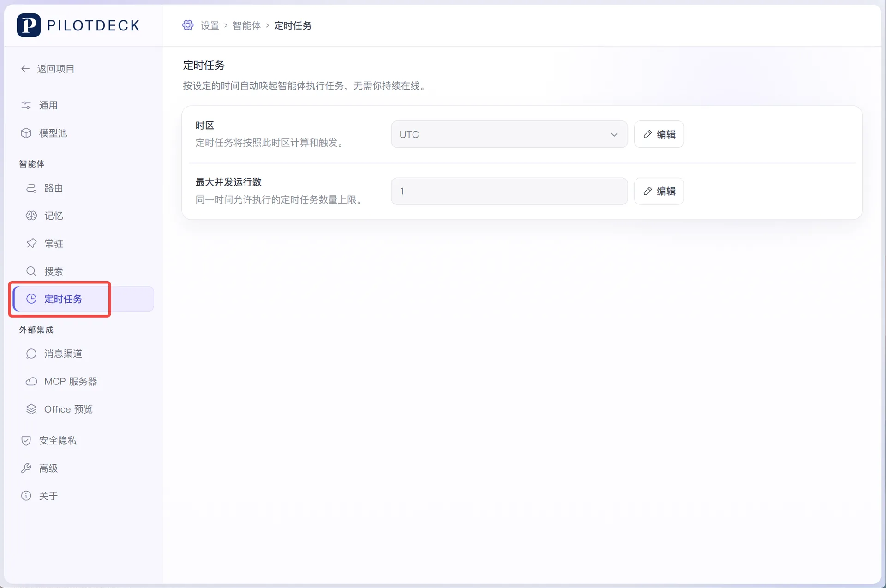Click the cloud icon beside MCP 服务器

click(31, 381)
